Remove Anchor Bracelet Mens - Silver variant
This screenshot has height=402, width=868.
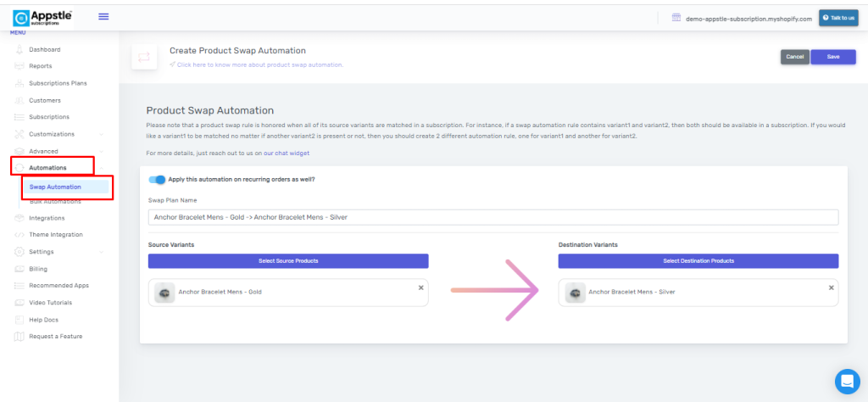(x=831, y=288)
